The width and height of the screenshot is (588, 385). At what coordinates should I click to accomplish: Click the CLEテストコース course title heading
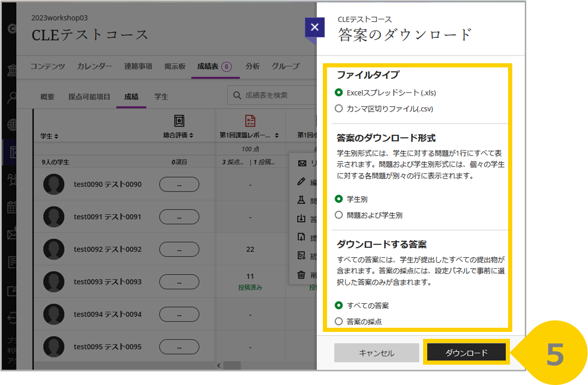tap(90, 35)
